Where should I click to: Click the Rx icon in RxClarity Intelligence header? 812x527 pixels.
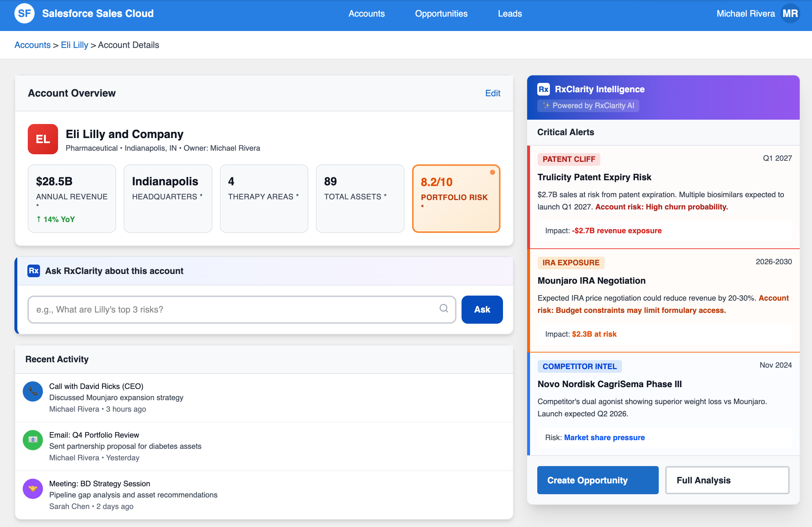543,89
